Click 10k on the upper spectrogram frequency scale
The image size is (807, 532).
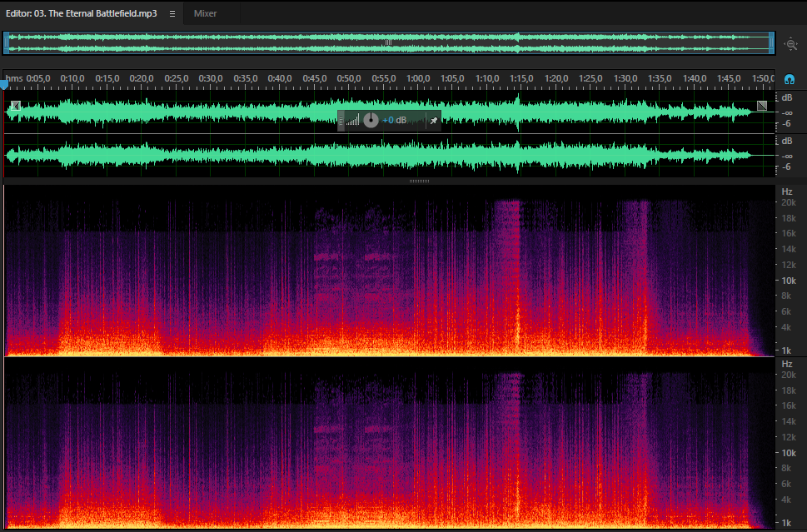[x=789, y=281]
